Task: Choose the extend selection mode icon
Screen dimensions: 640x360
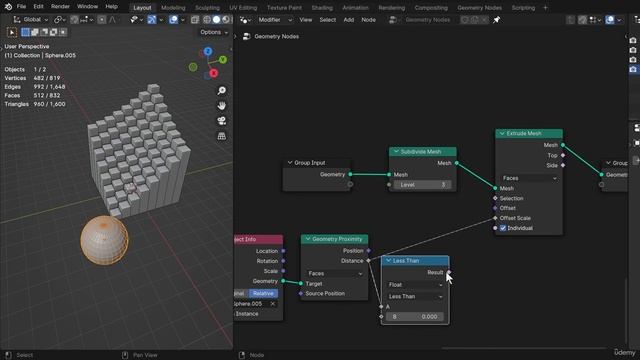Action: click(35, 32)
